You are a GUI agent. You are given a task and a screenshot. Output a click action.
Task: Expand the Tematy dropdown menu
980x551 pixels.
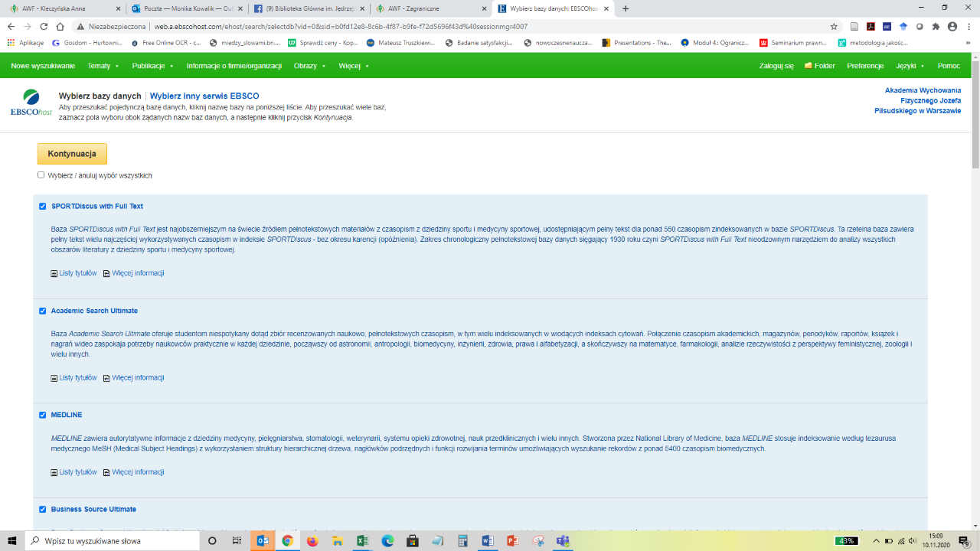(x=103, y=66)
